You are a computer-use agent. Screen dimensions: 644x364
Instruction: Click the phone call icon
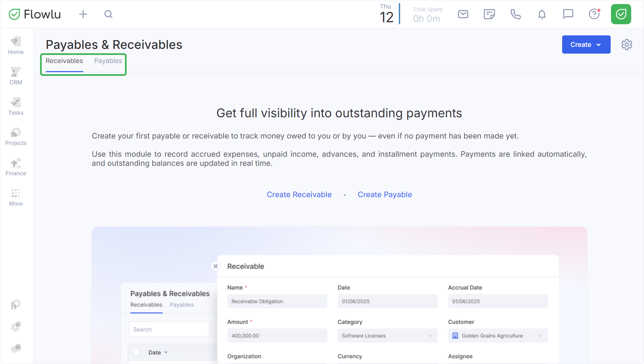coord(515,14)
